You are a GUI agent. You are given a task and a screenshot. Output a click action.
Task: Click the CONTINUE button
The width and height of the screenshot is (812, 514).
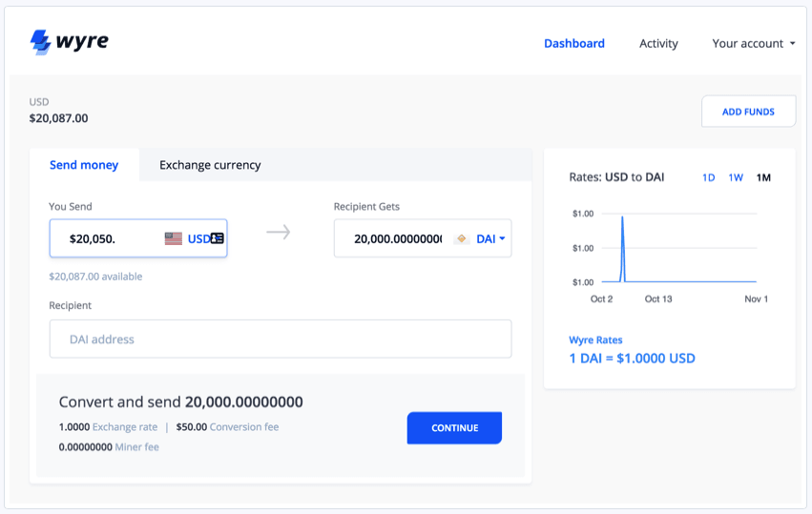pos(454,427)
